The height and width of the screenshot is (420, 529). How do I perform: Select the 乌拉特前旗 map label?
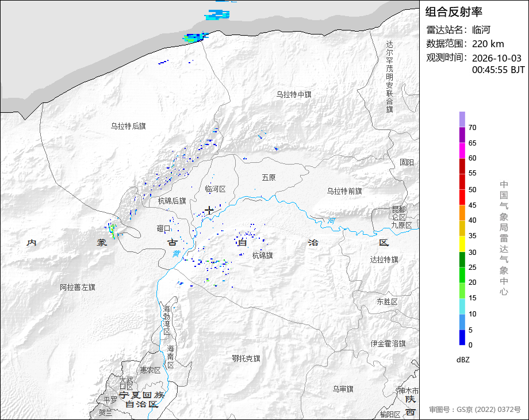click(344, 192)
